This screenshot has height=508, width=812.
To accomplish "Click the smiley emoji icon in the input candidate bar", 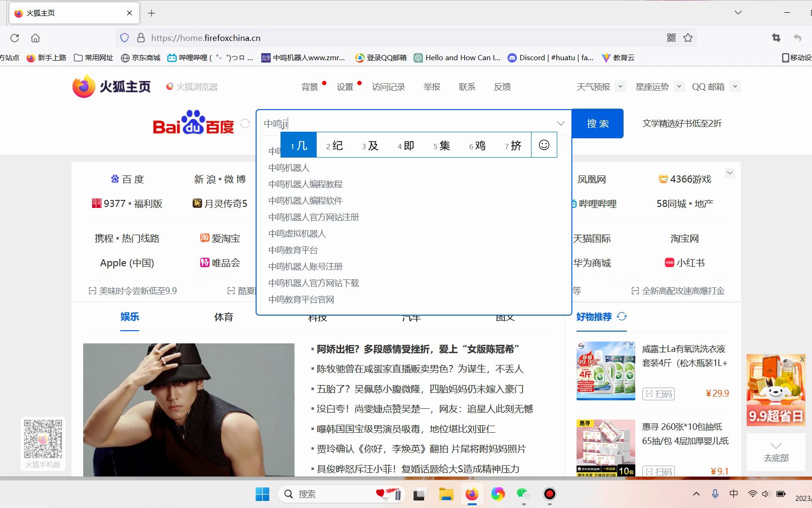I will [x=544, y=145].
